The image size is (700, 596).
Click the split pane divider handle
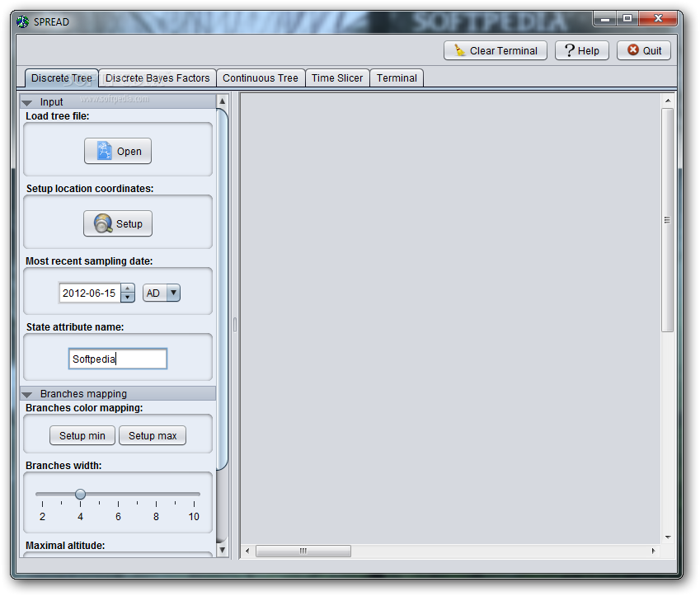click(235, 325)
